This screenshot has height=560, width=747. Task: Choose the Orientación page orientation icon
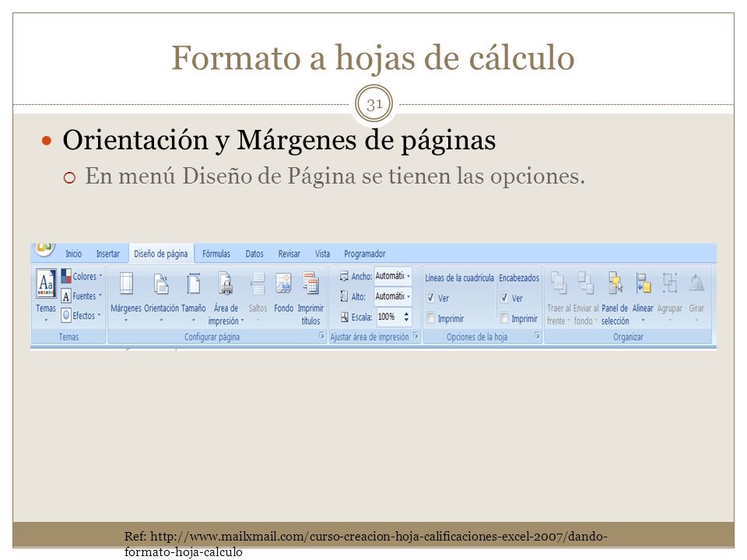click(x=161, y=283)
